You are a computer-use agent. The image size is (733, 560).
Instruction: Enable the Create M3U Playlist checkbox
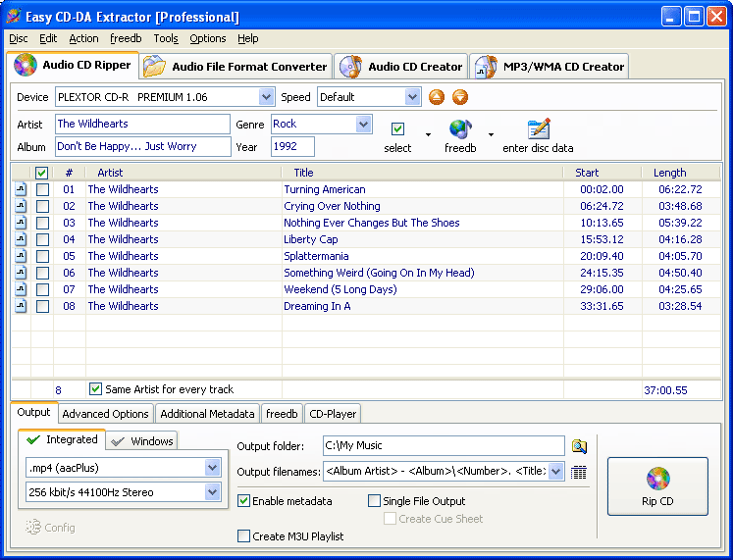[x=244, y=536]
